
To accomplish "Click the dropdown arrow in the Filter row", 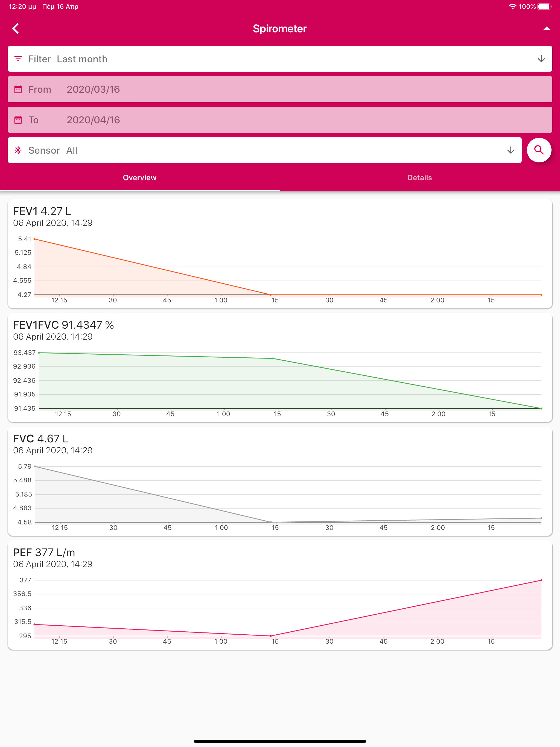I will pos(541,59).
